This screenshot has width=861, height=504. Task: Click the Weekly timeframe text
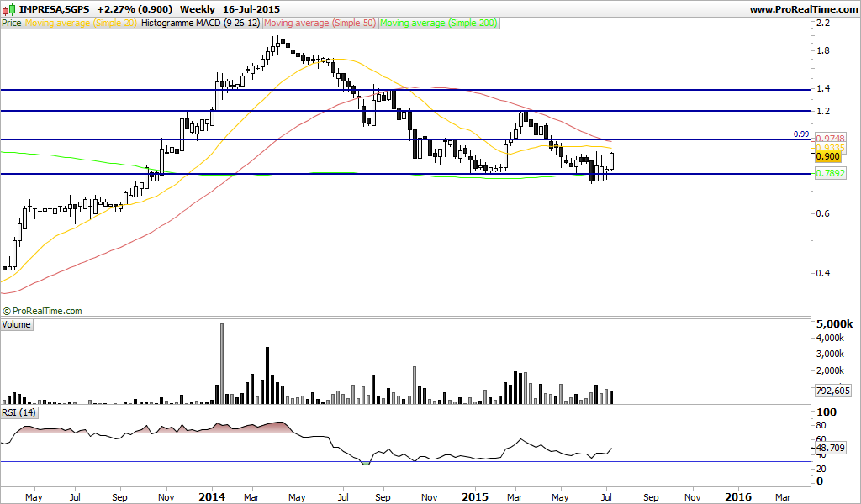[197, 9]
